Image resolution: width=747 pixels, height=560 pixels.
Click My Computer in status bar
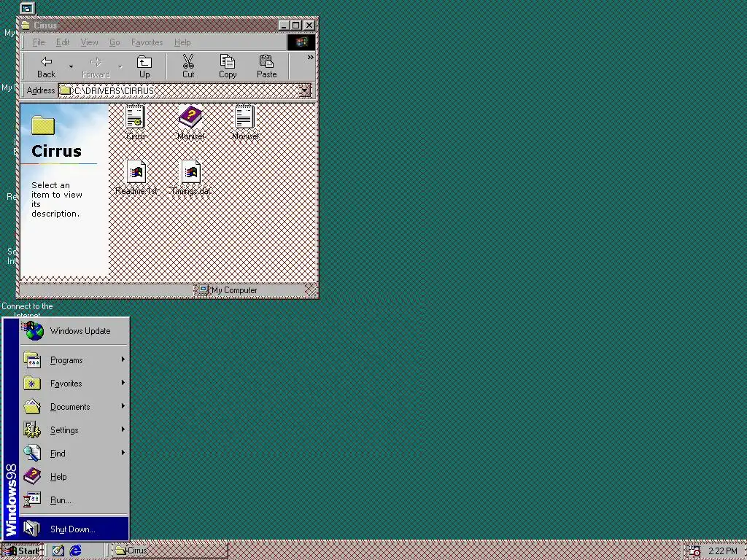(228, 290)
